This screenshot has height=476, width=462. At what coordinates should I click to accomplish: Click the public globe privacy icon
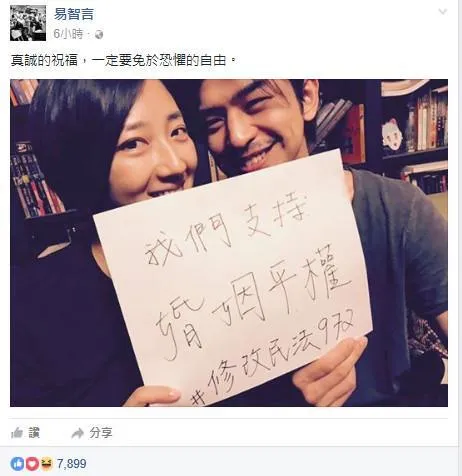pos(99,34)
